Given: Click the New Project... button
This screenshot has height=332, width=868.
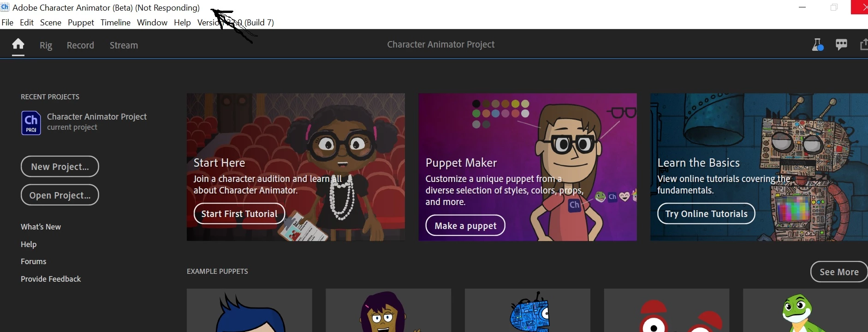Looking at the screenshot, I should [60, 166].
